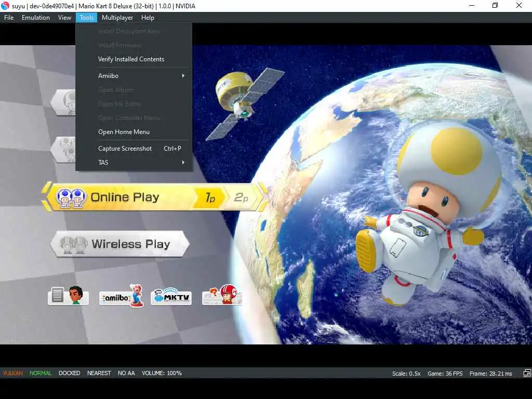Open the in-game amiibo icon
The width and height of the screenshot is (532, 399).
(x=122, y=296)
